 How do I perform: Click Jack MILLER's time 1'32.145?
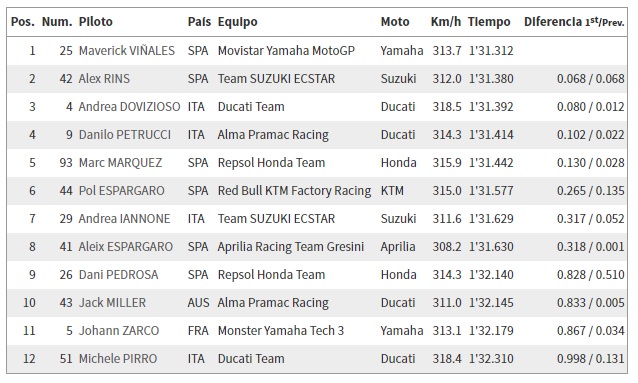491,303
